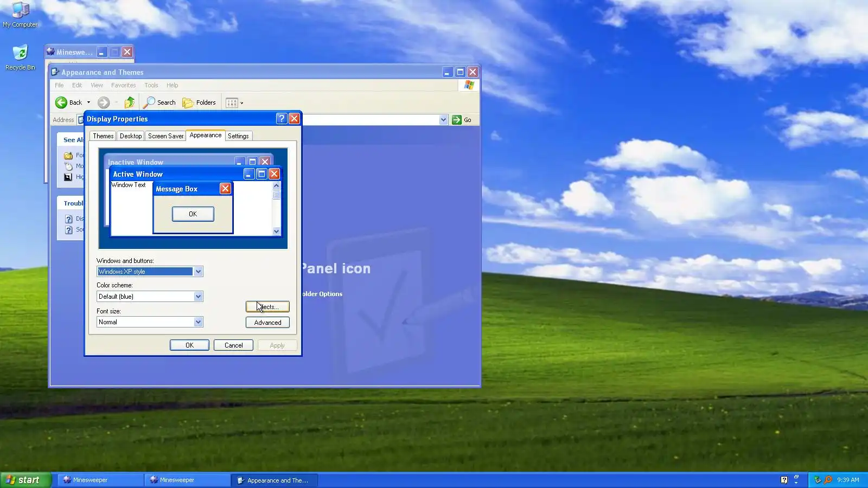Switch to the Screen Saver tab

[166, 136]
